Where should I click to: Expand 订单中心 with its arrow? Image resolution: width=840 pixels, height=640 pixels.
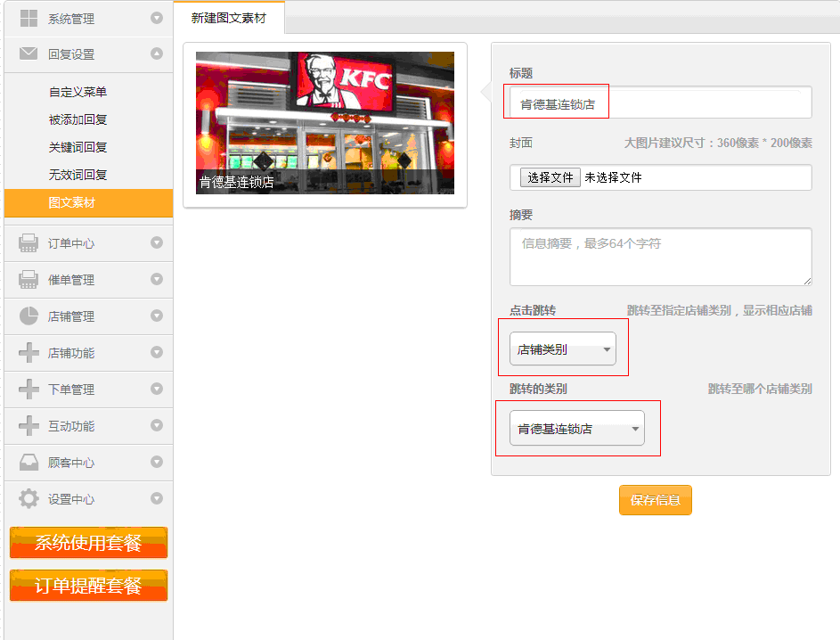157,242
